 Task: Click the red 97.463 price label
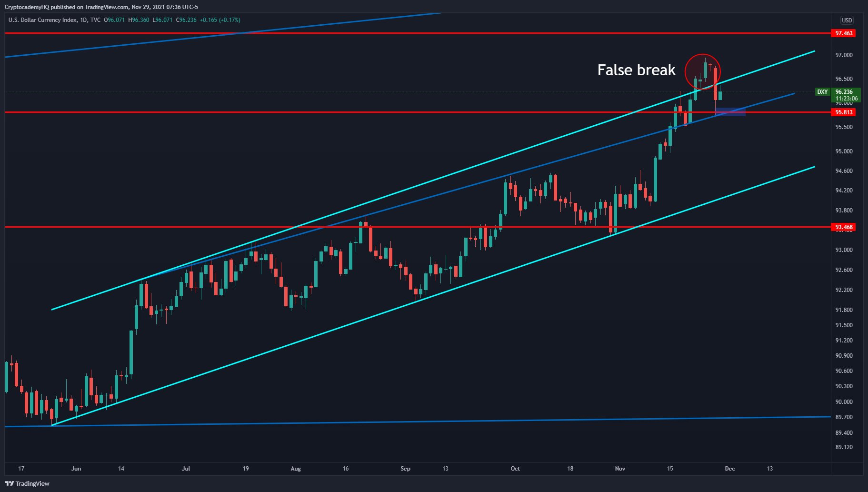(844, 33)
